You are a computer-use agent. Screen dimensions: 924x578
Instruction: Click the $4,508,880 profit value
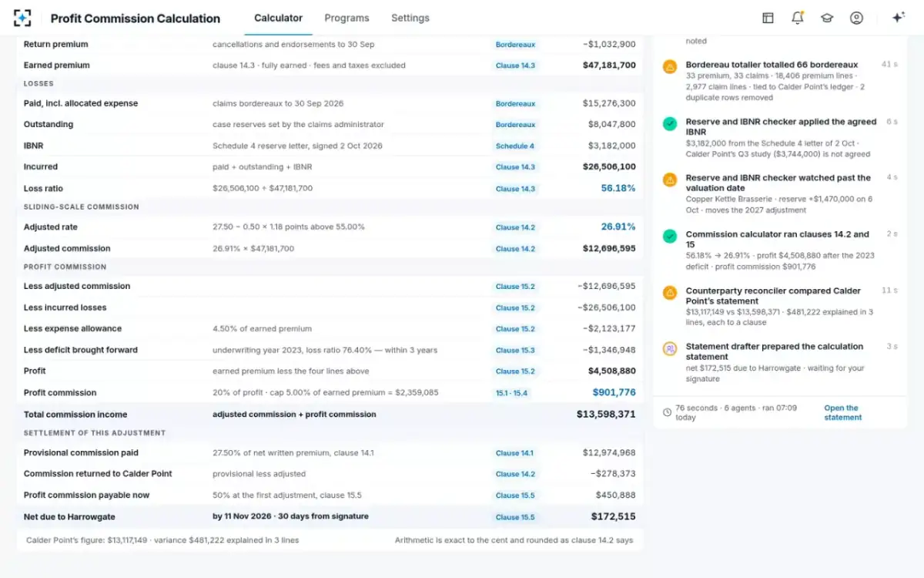click(612, 371)
